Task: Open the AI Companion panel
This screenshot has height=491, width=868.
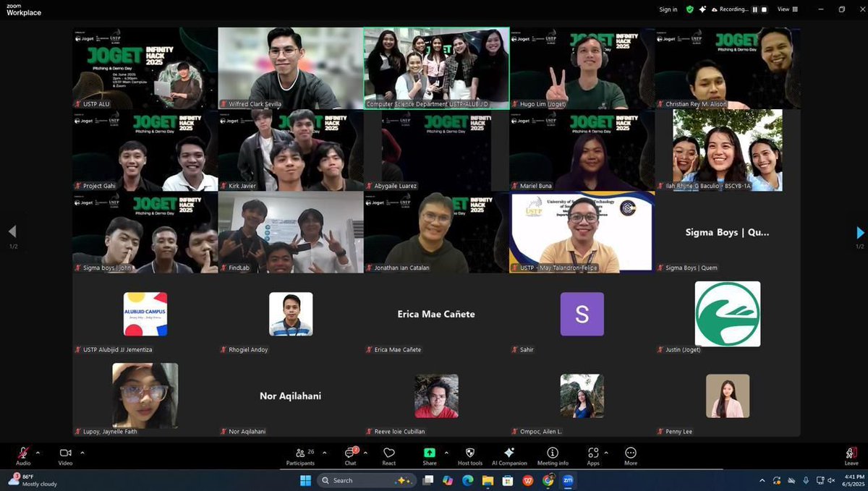Action: click(x=509, y=456)
